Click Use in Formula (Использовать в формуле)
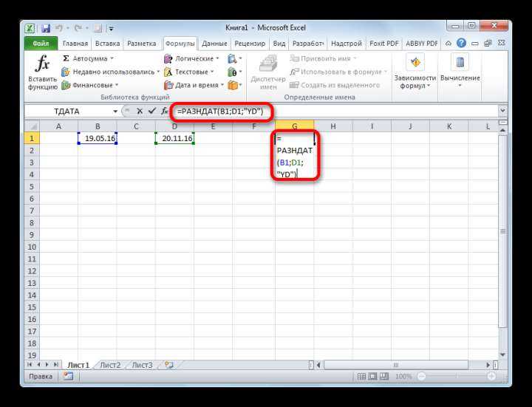 338,72
